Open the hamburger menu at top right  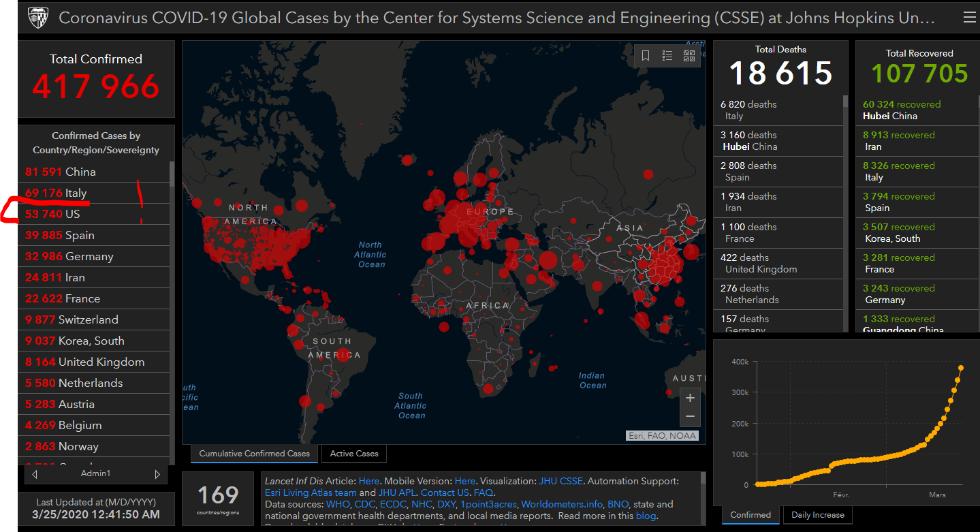tap(969, 18)
